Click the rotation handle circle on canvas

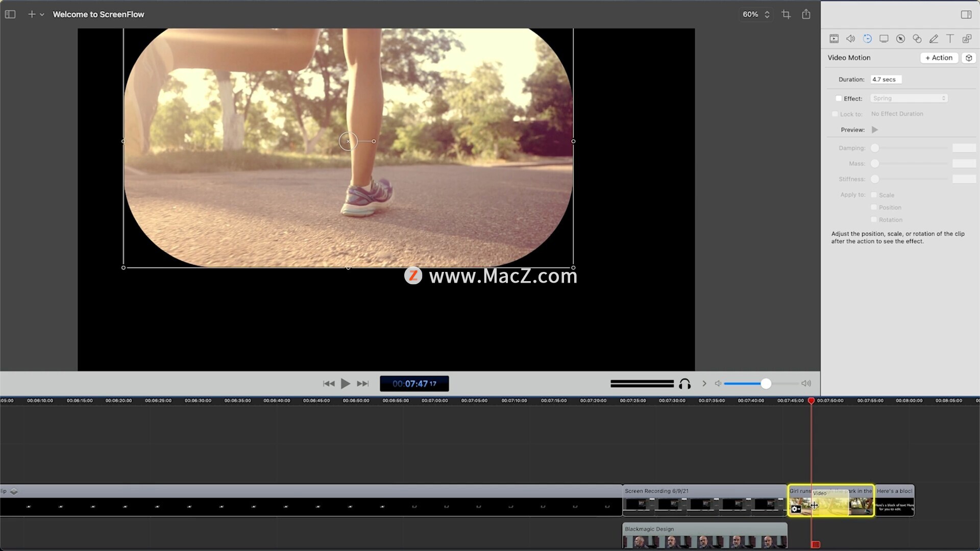click(x=374, y=141)
